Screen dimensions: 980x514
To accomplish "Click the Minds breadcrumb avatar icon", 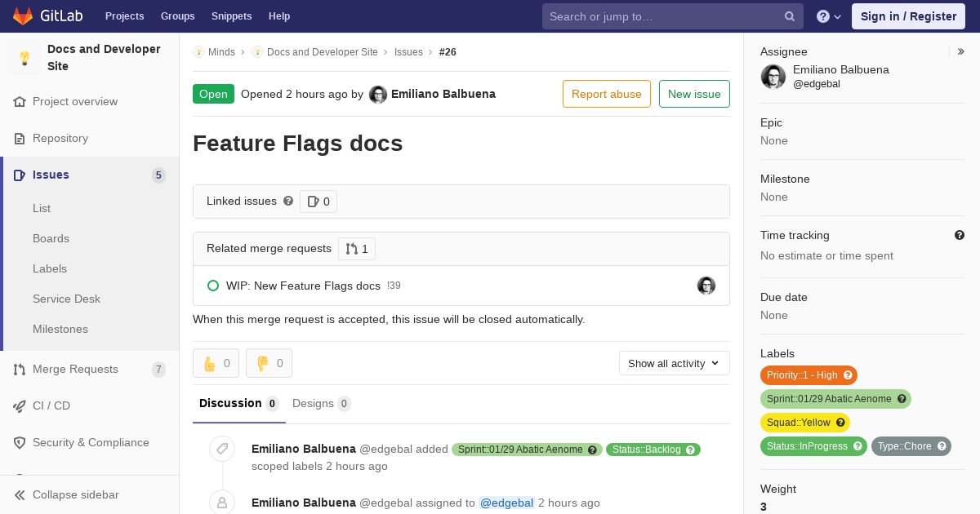I will point(198,52).
